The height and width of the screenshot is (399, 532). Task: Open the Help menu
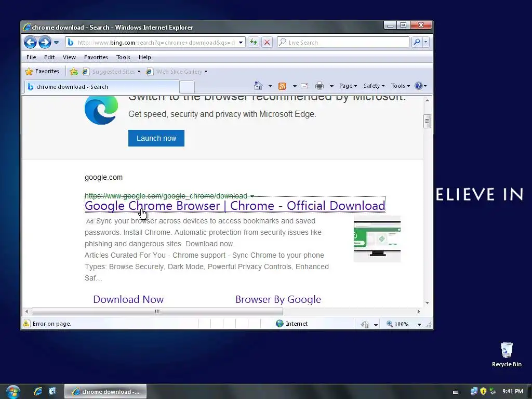pyautogui.click(x=145, y=57)
